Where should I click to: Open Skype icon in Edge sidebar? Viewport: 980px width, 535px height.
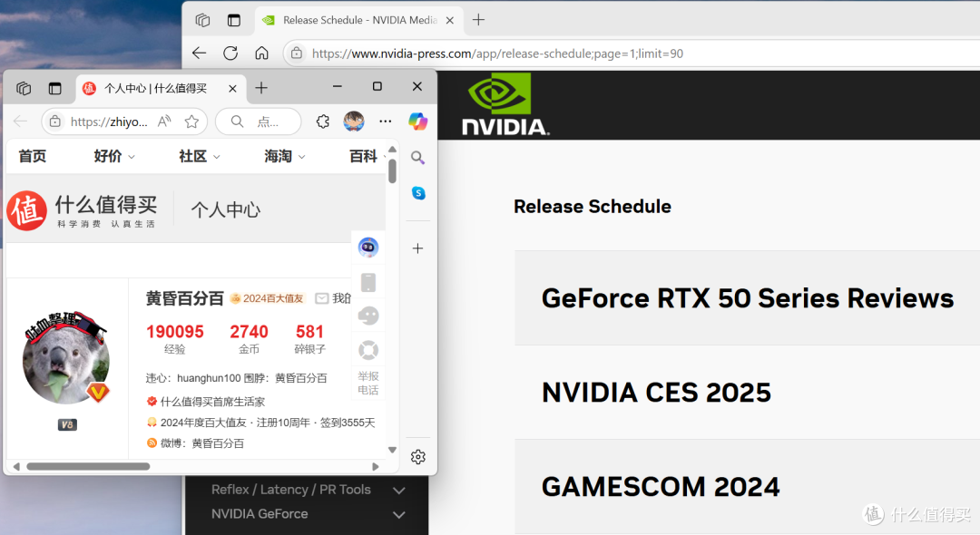click(418, 193)
